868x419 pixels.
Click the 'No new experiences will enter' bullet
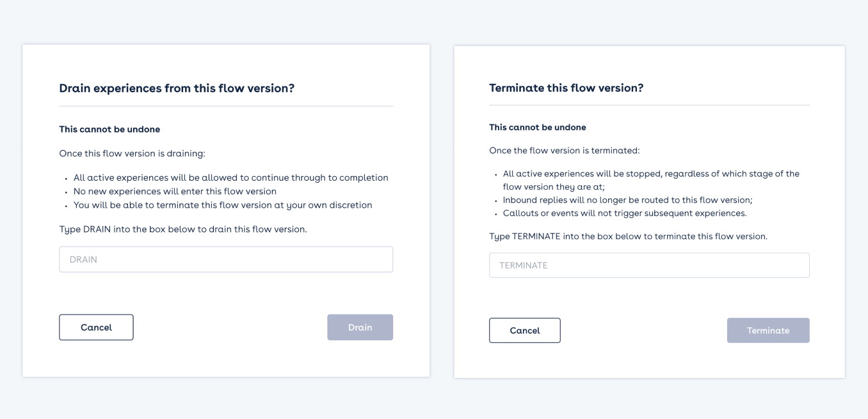175,191
